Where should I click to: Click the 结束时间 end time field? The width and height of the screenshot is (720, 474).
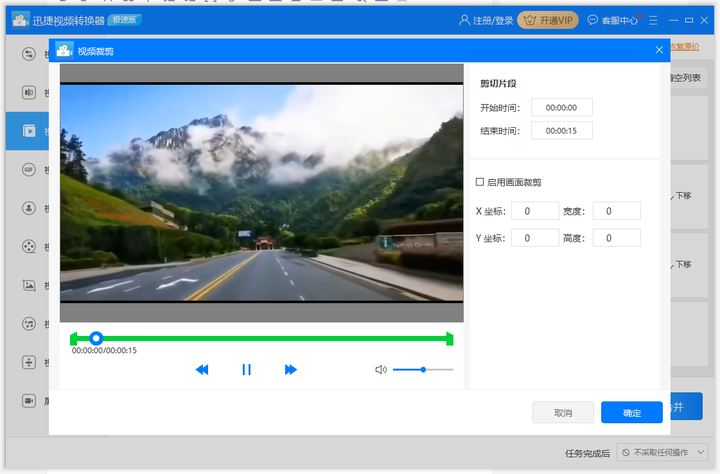pos(562,130)
